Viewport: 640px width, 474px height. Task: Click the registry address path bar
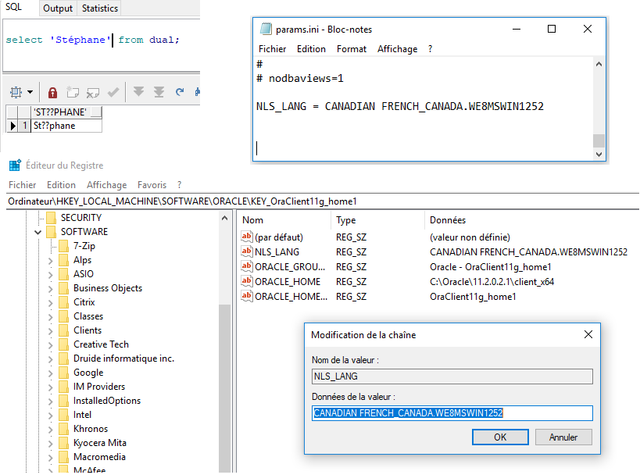[322, 201]
